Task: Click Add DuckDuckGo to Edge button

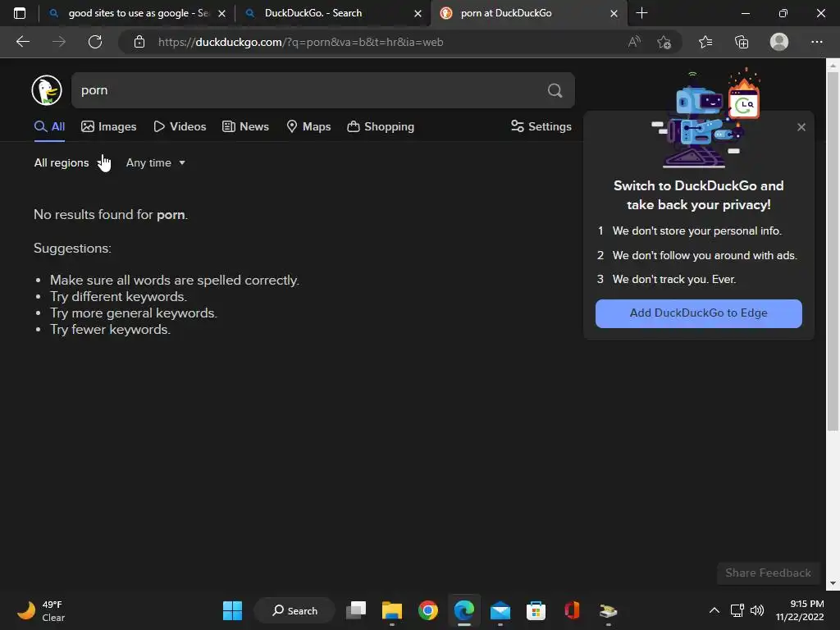Action: click(x=699, y=313)
